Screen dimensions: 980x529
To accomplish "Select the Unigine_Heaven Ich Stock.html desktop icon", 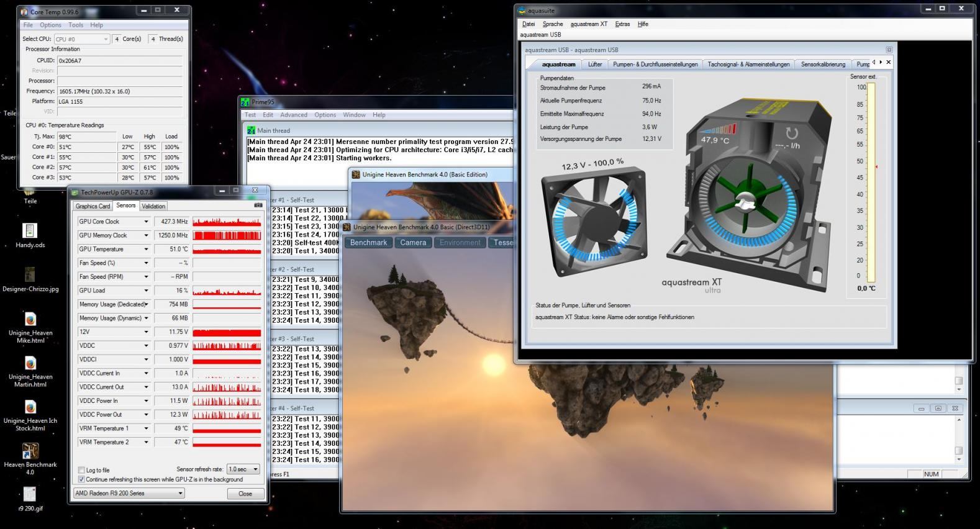I will click(30, 415).
